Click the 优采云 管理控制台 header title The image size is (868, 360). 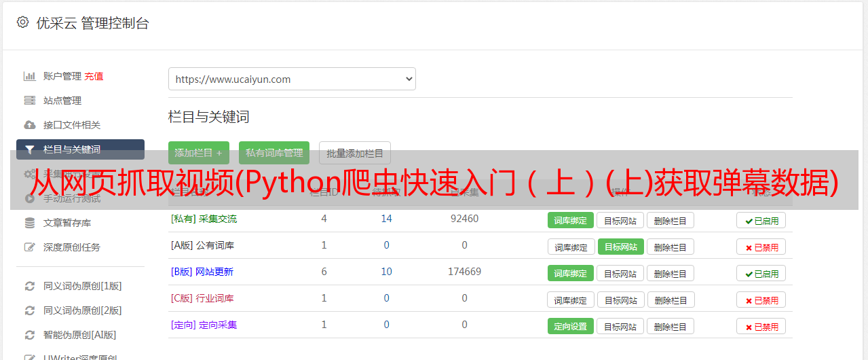92,23
